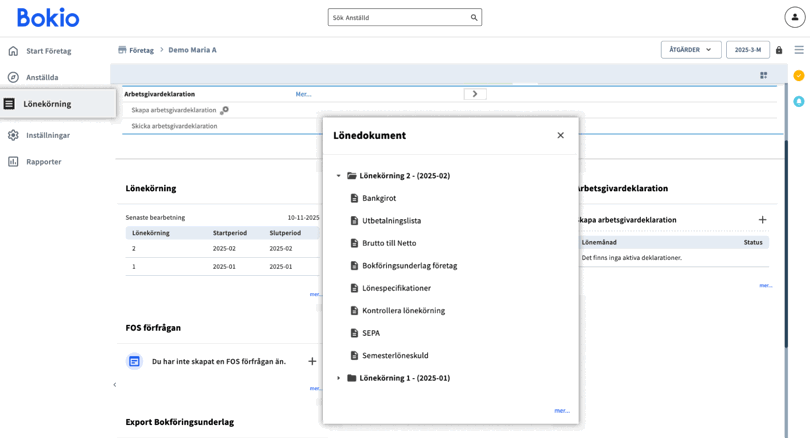
Task: Click the padlock icon beside period
Action: [x=779, y=50]
